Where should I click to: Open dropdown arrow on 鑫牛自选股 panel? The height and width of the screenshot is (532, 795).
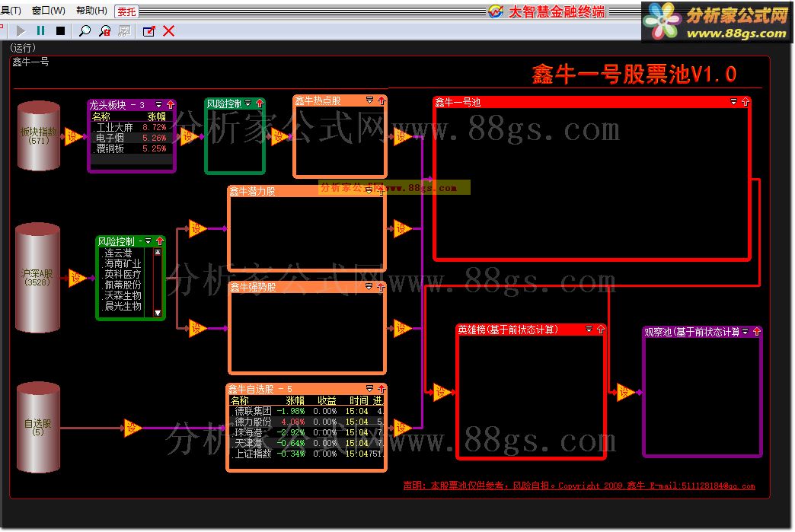pyautogui.click(x=369, y=389)
